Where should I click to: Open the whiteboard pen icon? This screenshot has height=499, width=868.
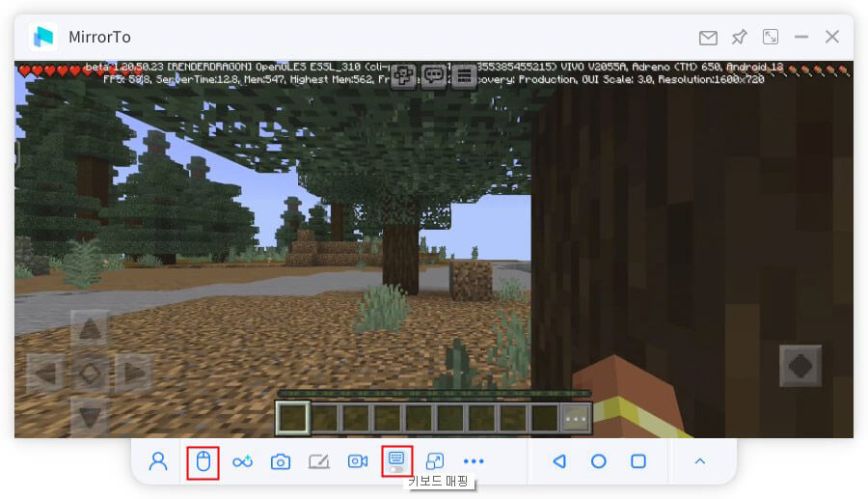click(319, 461)
